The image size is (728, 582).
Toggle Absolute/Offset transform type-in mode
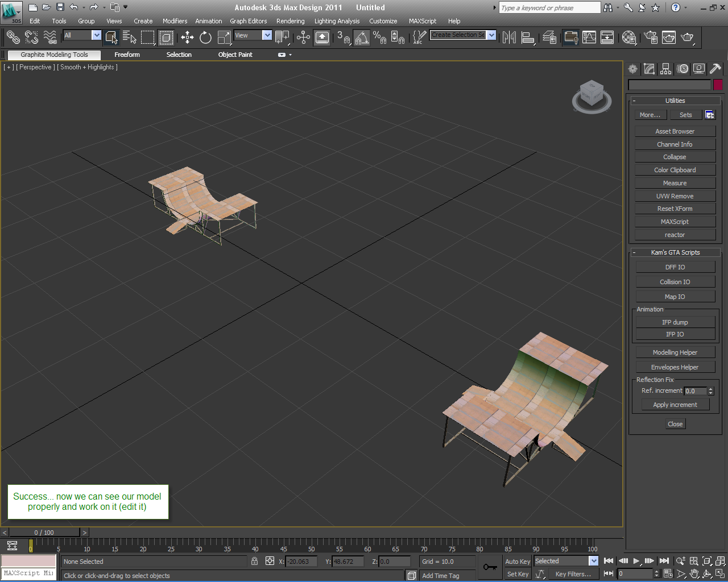(x=270, y=561)
